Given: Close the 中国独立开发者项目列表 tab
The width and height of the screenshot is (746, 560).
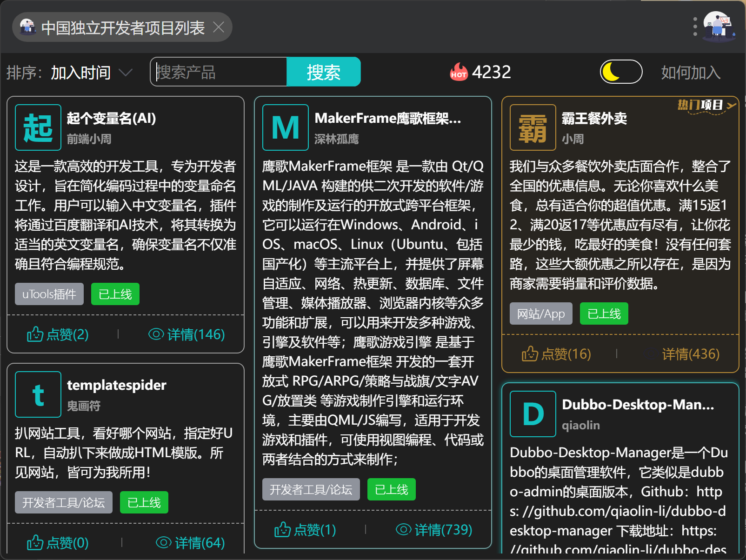Looking at the screenshot, I should [x=219, y=27].
